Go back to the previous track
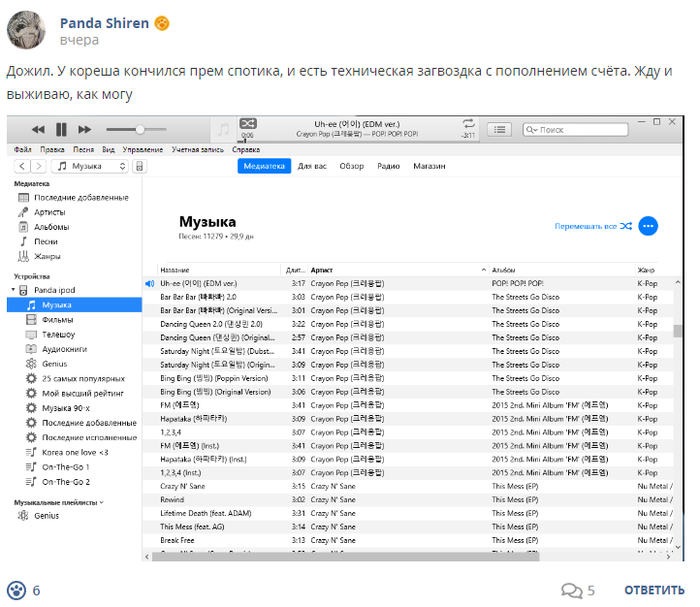 (39, 129)
